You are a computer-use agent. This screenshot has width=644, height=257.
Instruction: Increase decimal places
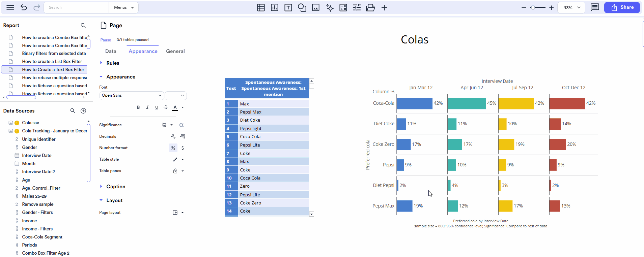click(183, 136)
